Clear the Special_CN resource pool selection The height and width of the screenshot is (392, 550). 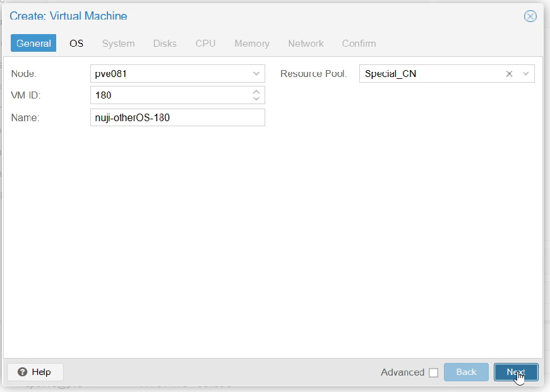coord(509,73)
